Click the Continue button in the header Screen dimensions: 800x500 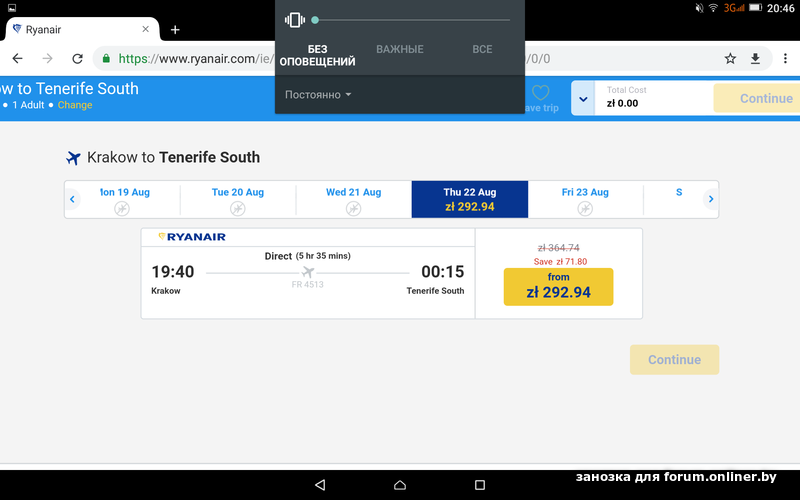[x=757, y=98]
